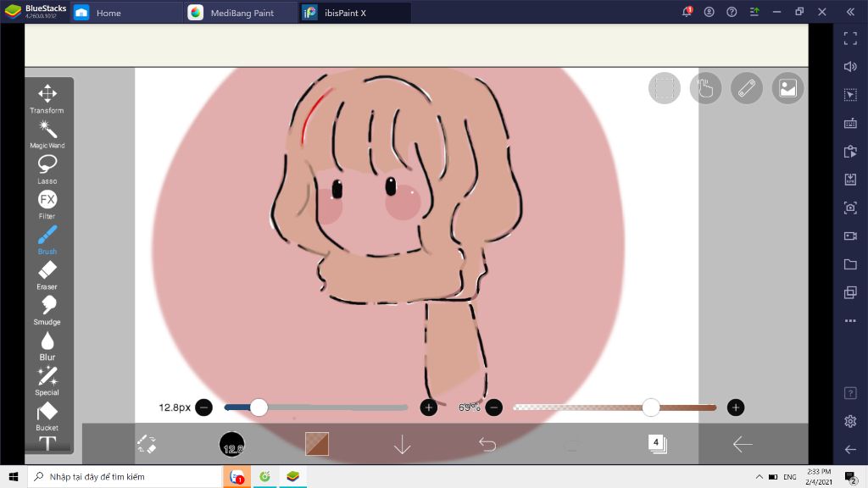The height and width of the screenshot is (488, 868).
Task: Undo the last stroke
Action: point(487,444)
